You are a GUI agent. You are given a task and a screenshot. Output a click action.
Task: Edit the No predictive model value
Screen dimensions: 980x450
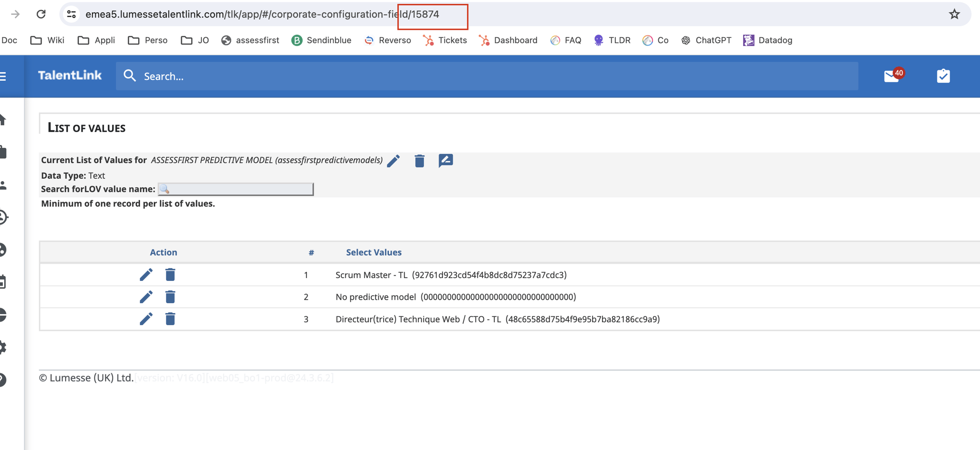(x=146, y=297)
